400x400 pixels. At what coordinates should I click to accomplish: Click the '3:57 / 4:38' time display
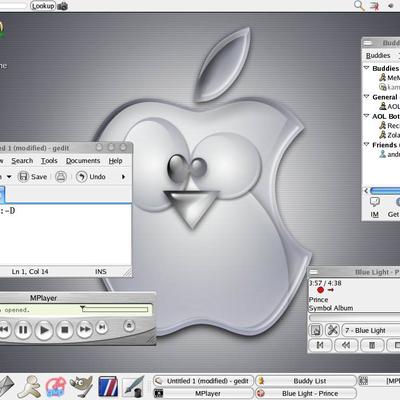325,283
